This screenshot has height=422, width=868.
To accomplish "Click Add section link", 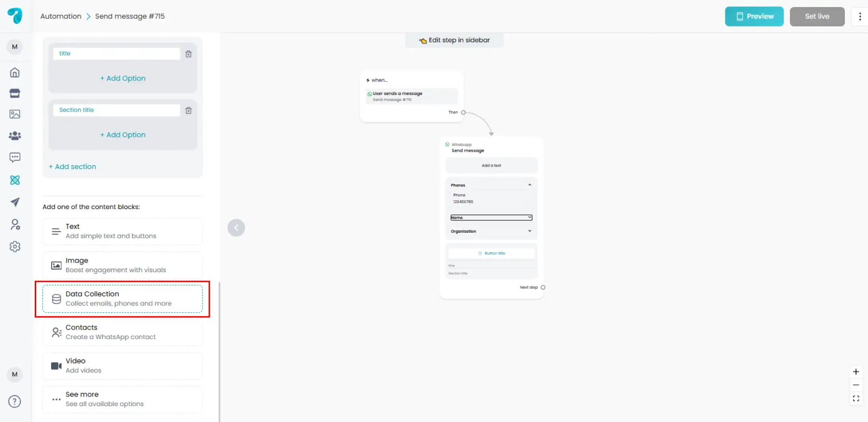I will pos(72,167).
